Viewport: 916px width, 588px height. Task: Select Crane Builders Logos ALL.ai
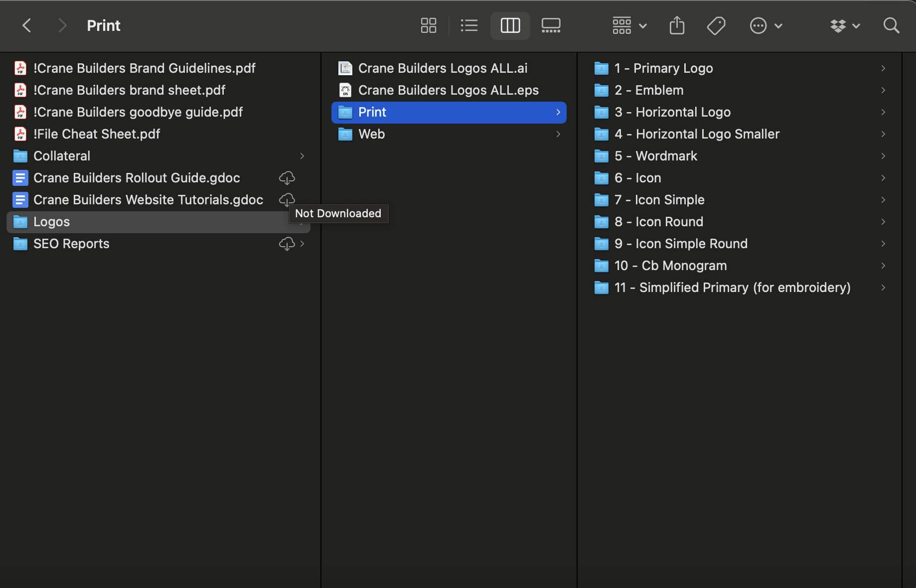coord(449,68)
